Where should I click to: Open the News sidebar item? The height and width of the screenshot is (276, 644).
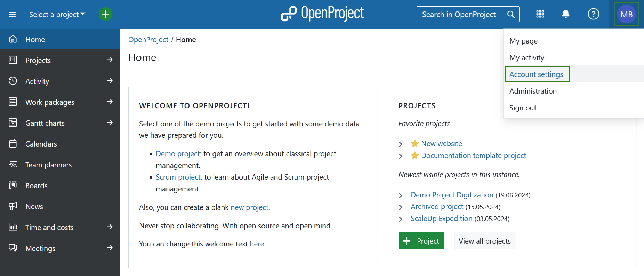[60, 206]
